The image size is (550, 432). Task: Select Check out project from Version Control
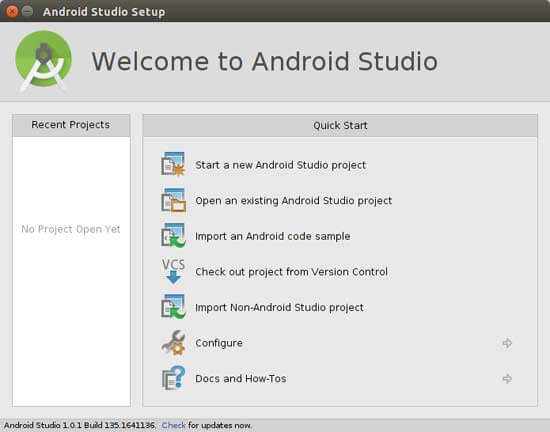pos(291,272)
